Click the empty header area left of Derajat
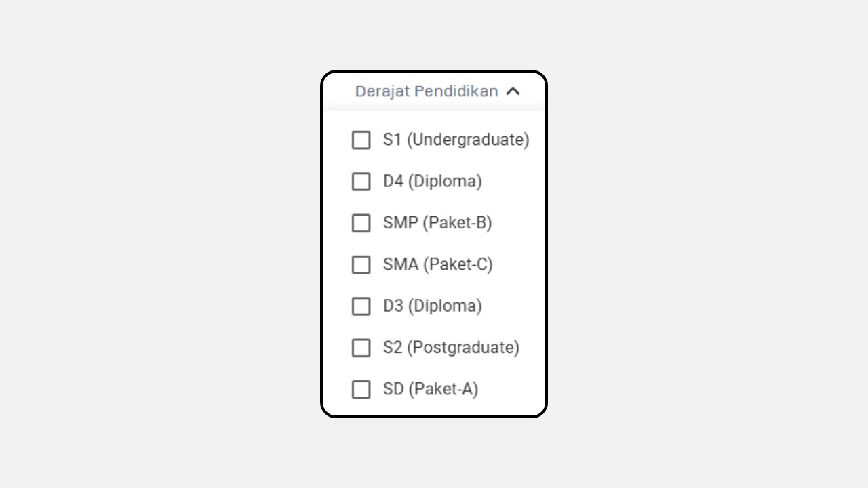This screenshot has height=488, width=868. [338, 91]
